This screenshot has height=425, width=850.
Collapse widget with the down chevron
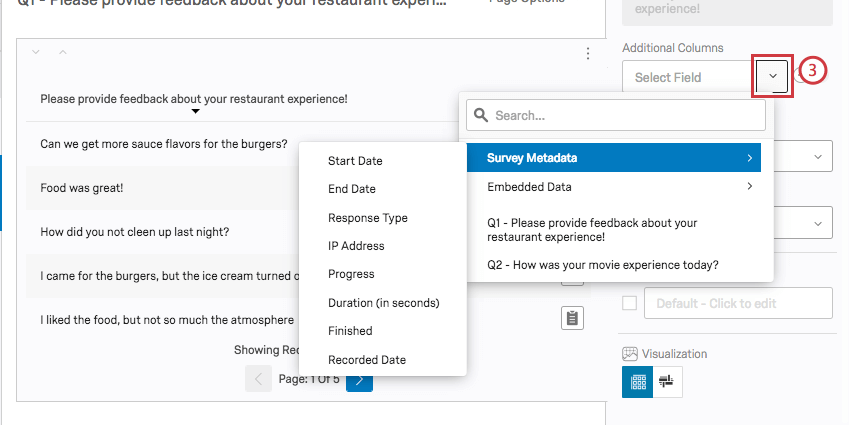point(36,52)
